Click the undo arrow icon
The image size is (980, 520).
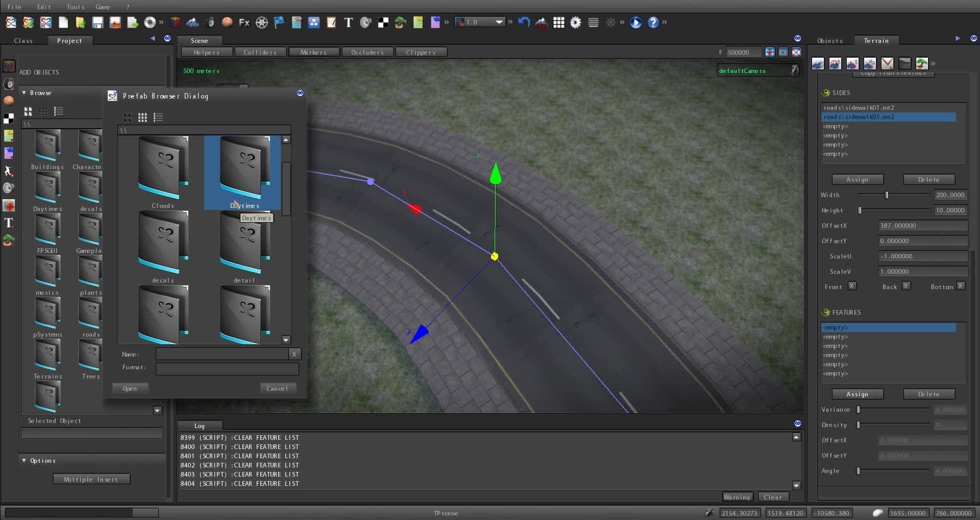tap(524, 22)
